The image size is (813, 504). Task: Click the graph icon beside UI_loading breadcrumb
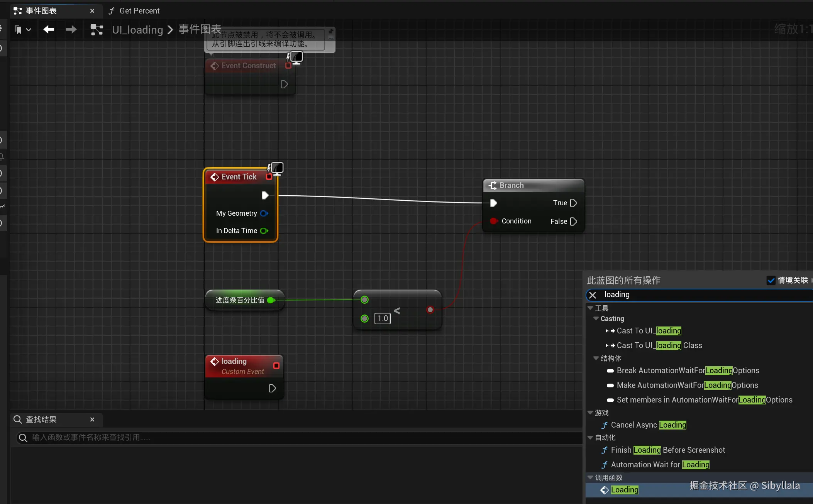tap(97, 30)
